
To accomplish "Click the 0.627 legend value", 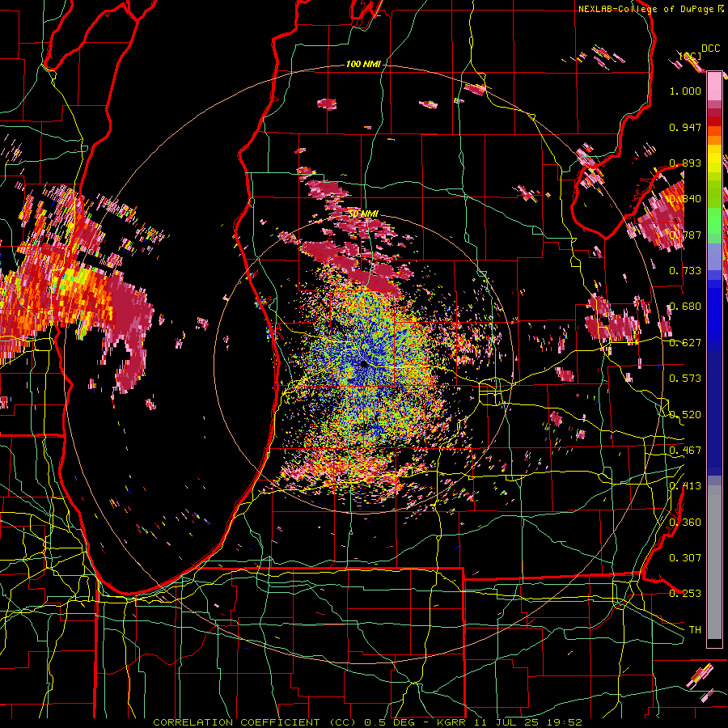I will click(685, 343).
